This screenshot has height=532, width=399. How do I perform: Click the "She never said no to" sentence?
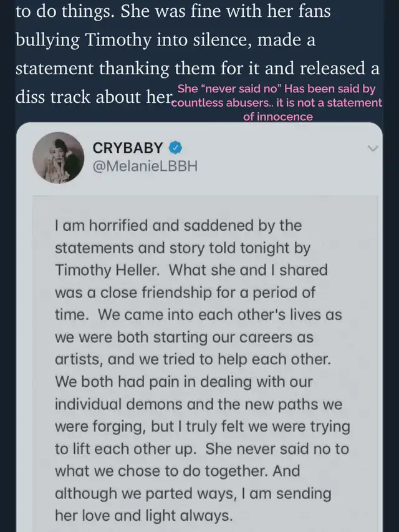[277, 448]
